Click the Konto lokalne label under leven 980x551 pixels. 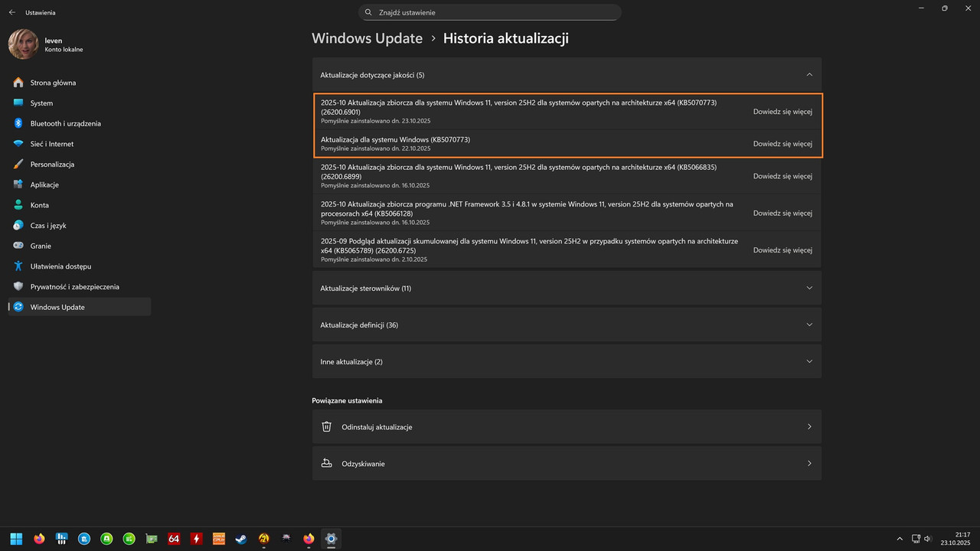coord(64,50)
